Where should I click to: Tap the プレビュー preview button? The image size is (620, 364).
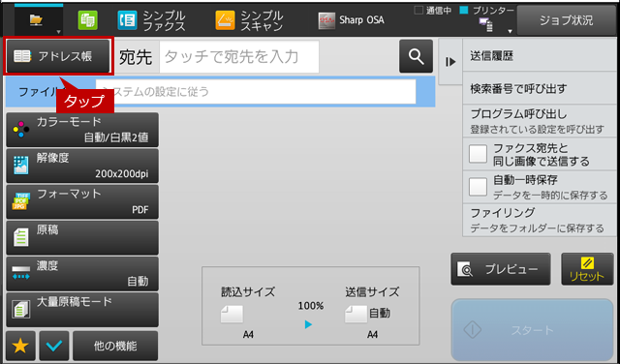click(x=501, y=269)
